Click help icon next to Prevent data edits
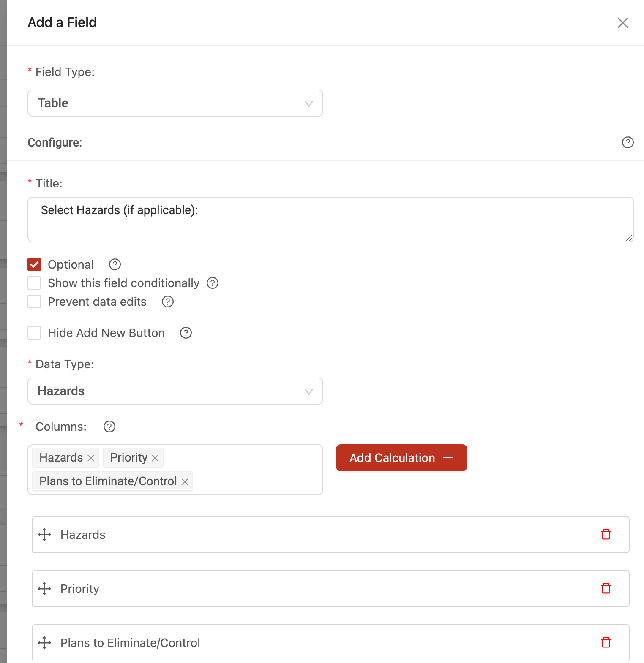 (168, 302)
